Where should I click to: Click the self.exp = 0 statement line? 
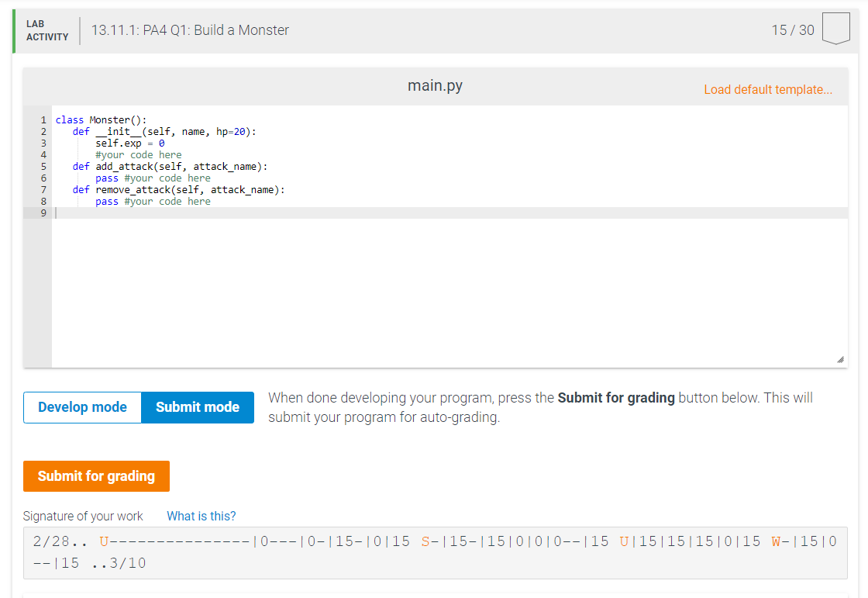tap(129, 143)
